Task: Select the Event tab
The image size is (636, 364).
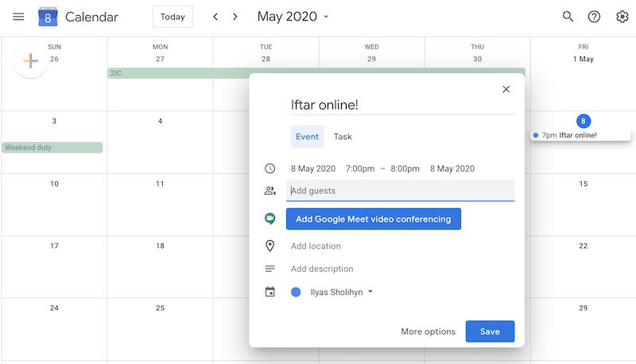Action: 307,137
